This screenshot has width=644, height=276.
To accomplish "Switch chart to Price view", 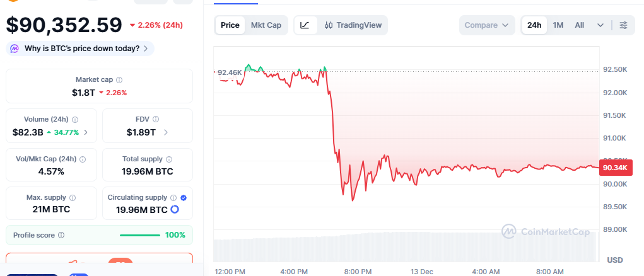I will point(230,25).
